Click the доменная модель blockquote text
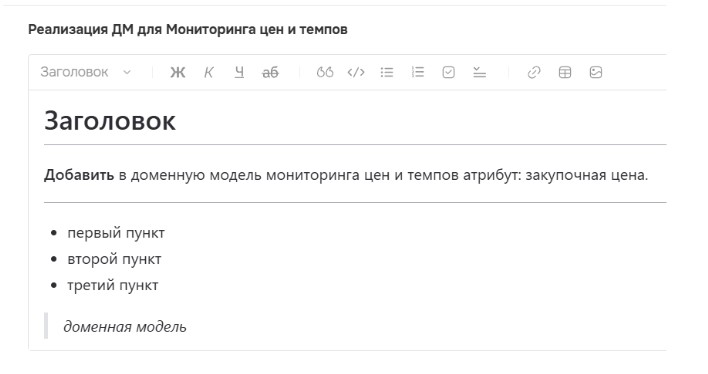This screenshot has height=374, width=708. click(125, 327)
